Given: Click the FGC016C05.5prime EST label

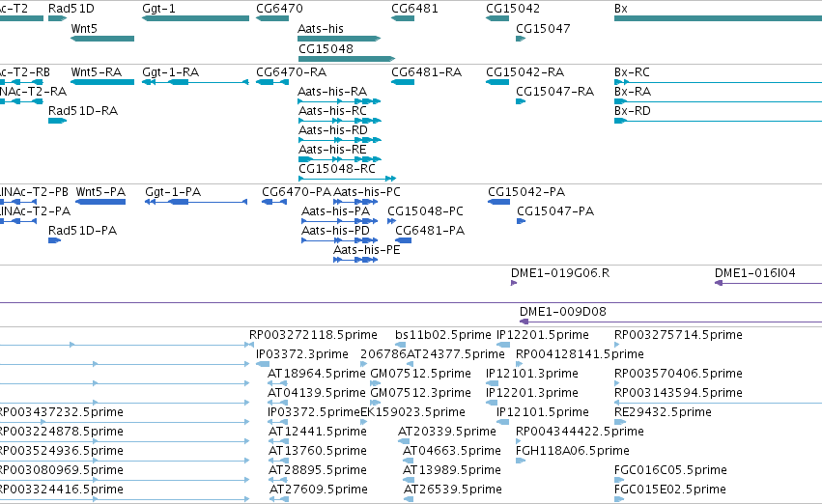Looking at the screenshot, I should (x=670, y=470).
